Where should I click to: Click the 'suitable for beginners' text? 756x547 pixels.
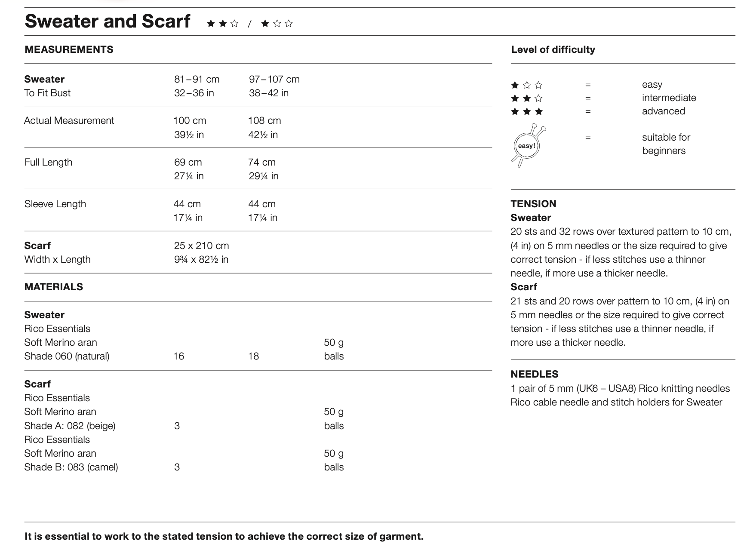point(666,144)
